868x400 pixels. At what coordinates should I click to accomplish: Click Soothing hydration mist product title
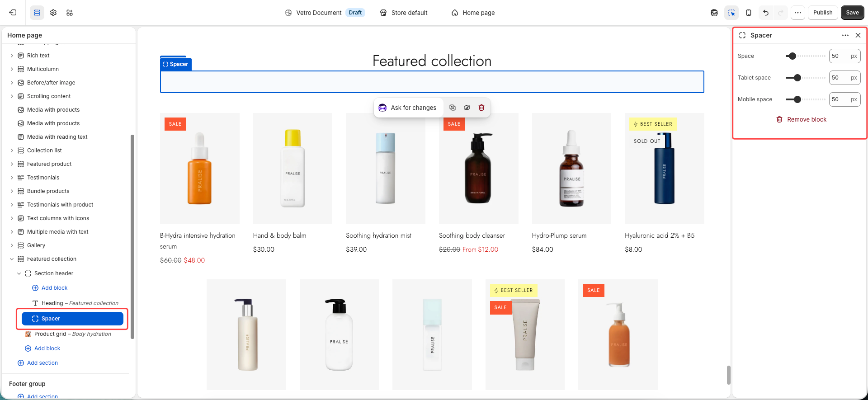pyautogui.click(x=379, y=235)
